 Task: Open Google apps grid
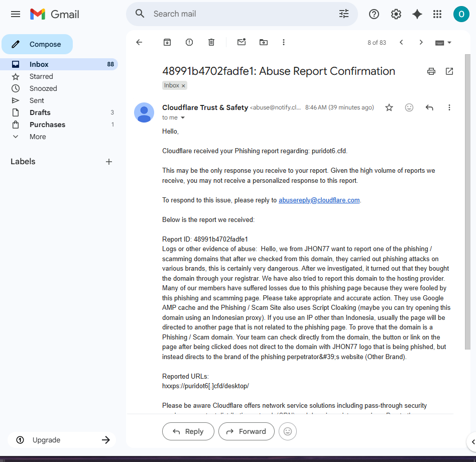(437, 14)
